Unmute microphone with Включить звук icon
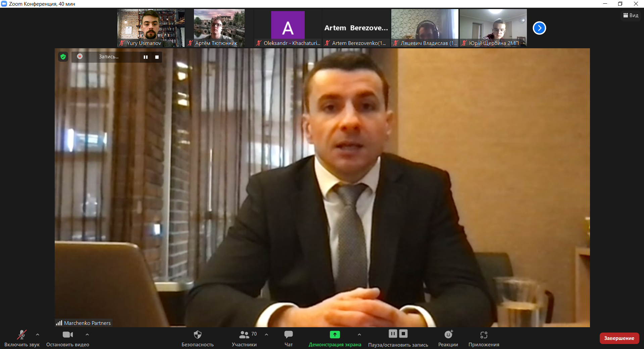This screenshot has height=349, width=644. tap(22, 335)
